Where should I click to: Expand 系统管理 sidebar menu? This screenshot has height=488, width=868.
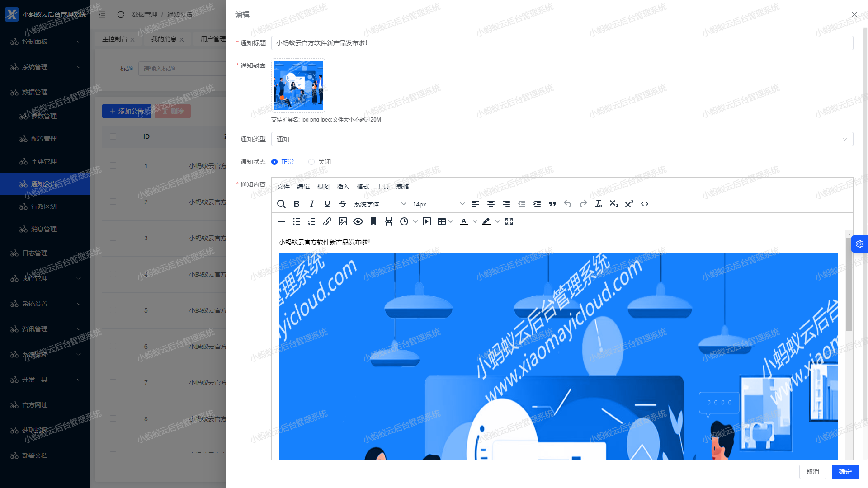click(x=45, y=67)
